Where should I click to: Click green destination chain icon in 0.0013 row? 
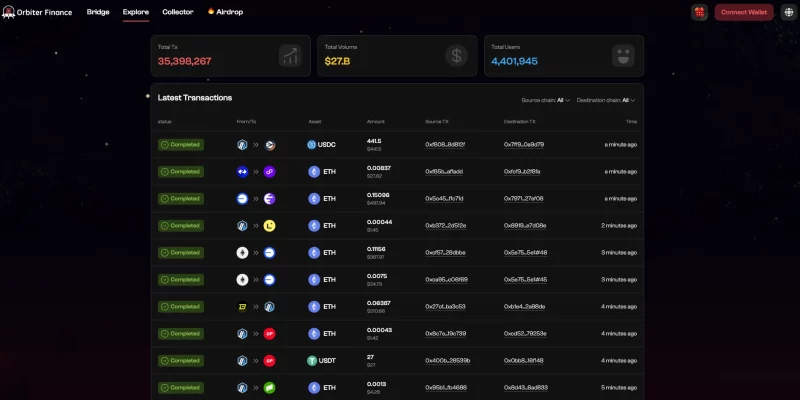269,388
